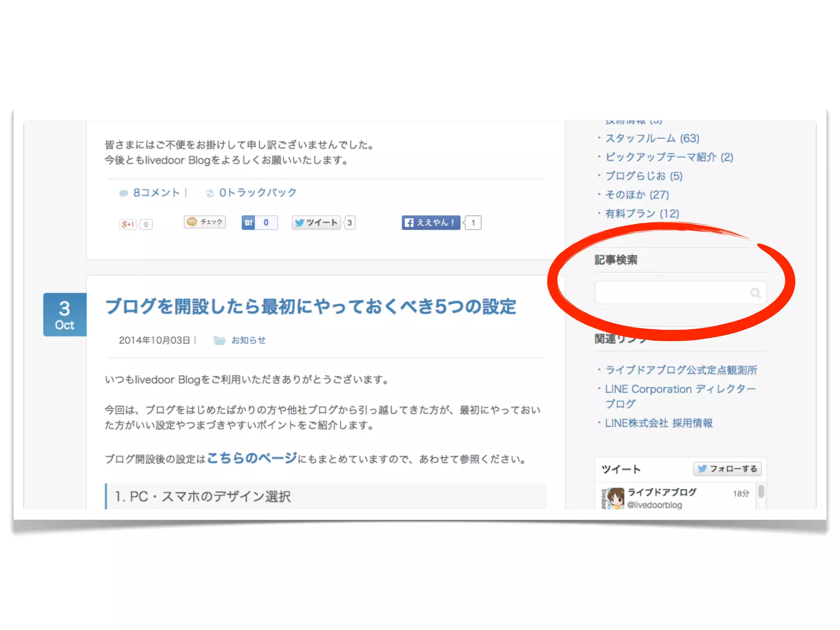The width and height of the screenshot is (840, 630).
Task: Open the 0トラックバック trackback link
Action: coord(257,193)
